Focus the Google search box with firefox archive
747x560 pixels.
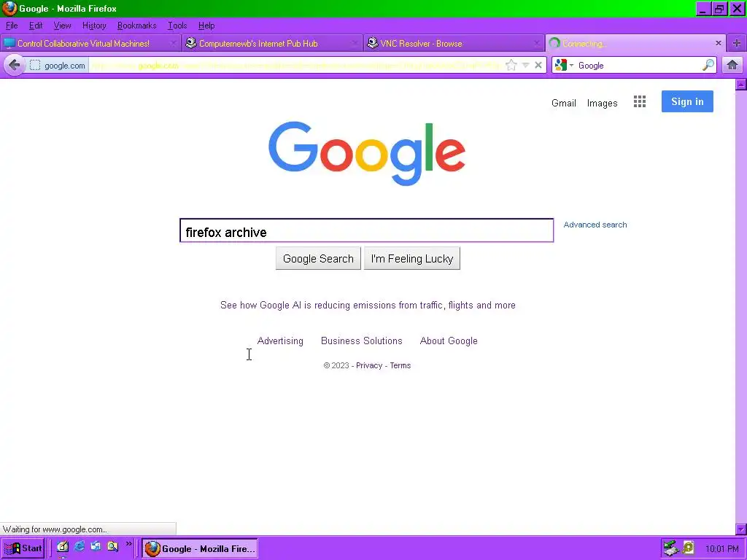click(x=366, y=230)
